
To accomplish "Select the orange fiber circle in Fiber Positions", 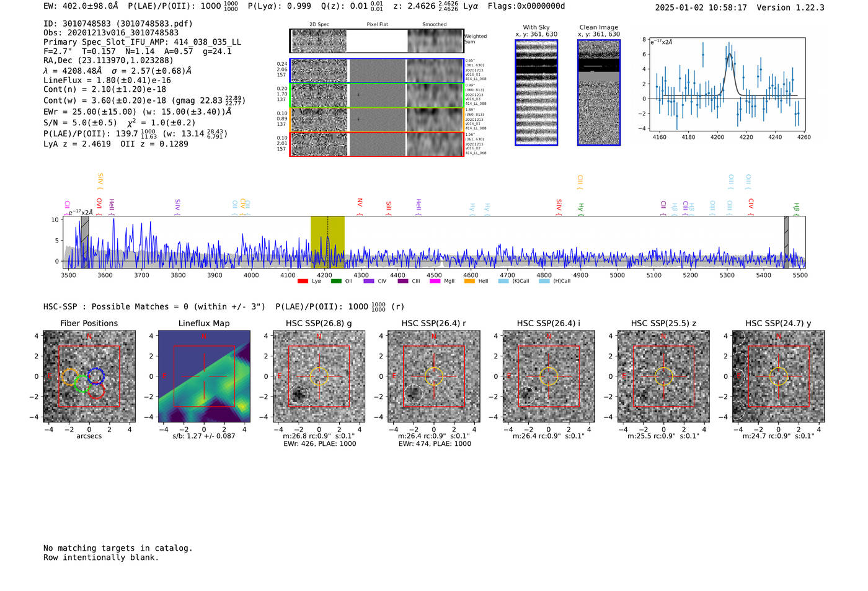I will tap(70, 376).
